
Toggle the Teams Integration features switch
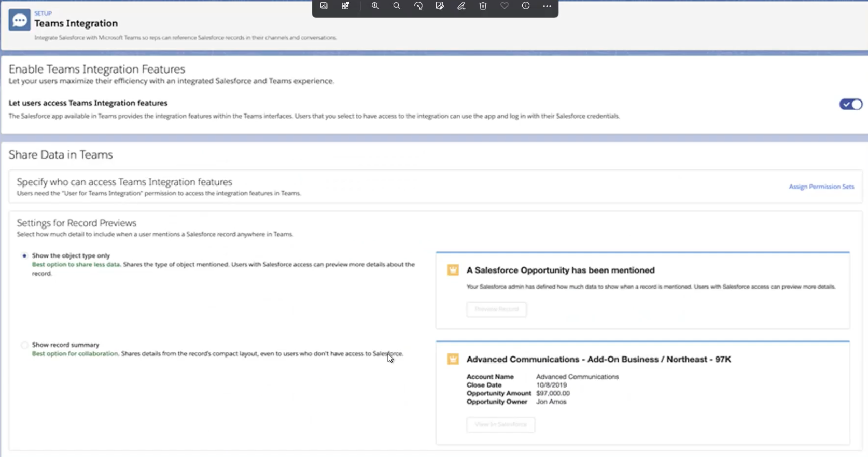851,104
